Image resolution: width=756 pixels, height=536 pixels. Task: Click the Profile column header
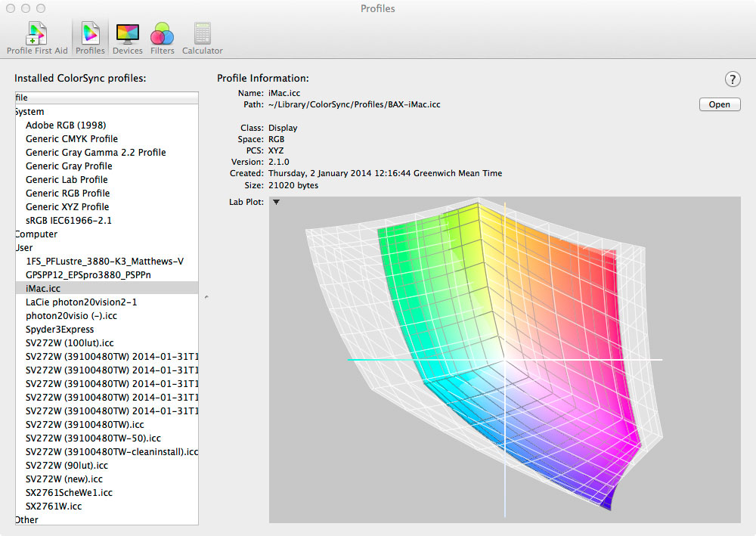107,98
